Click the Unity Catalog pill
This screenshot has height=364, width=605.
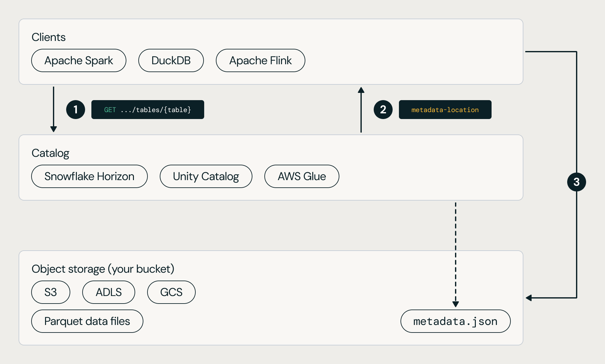(206, 176)
